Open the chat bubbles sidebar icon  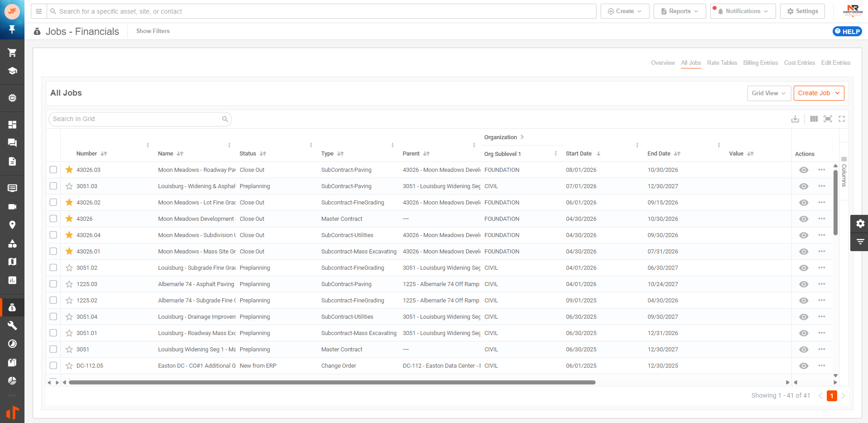click(12, 143)
